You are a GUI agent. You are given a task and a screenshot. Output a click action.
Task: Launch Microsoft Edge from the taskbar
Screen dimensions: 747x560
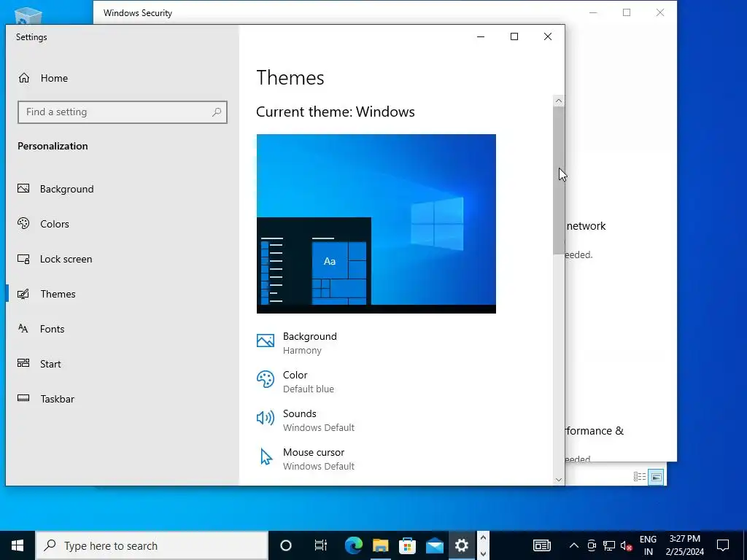pos(354,545)
